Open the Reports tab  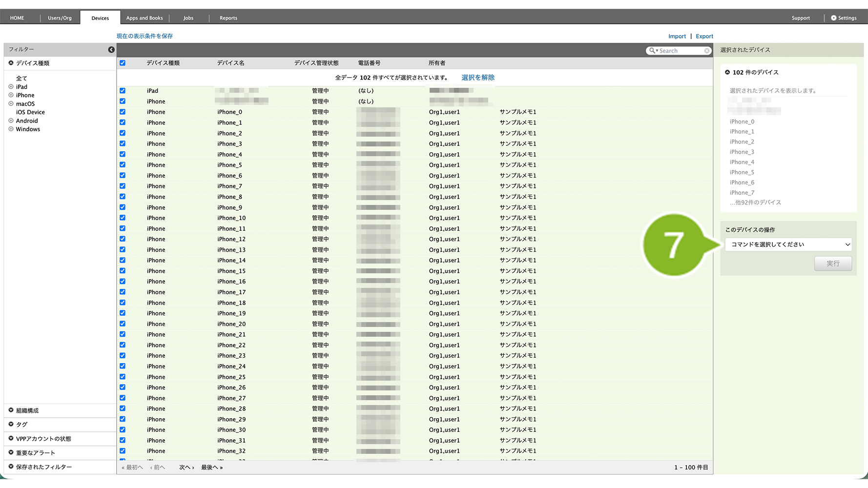point(228,18)
